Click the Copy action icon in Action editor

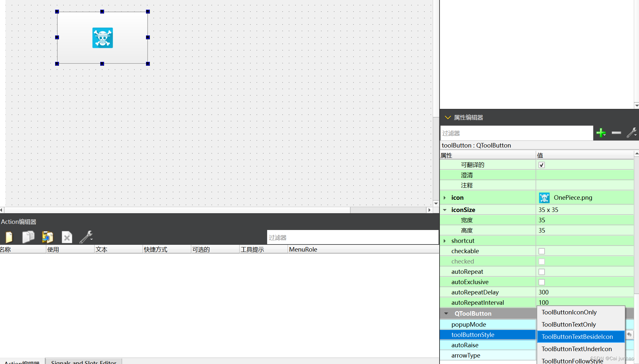click(x=28, y=237)
